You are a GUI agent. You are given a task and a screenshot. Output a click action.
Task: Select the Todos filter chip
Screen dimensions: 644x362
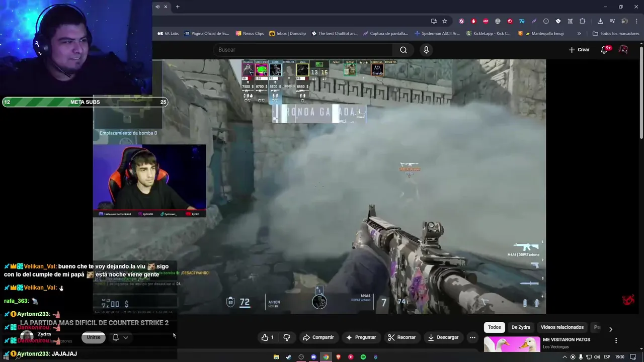(x=495, y=327)
